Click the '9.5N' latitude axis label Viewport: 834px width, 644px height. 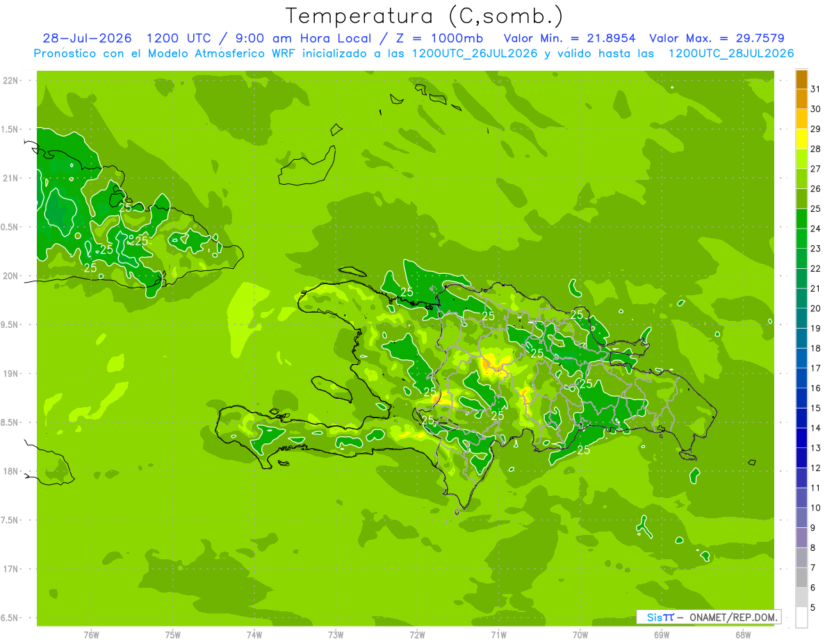[x=10, y=324]
